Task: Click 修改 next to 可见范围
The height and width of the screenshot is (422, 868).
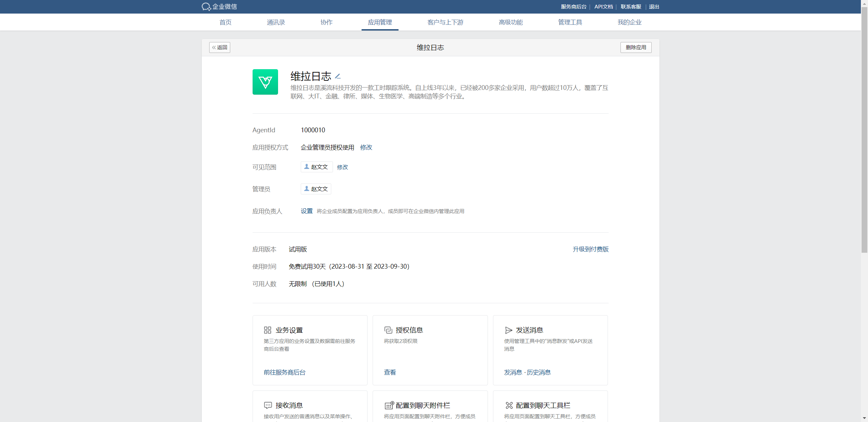Action: click(342, 167)
